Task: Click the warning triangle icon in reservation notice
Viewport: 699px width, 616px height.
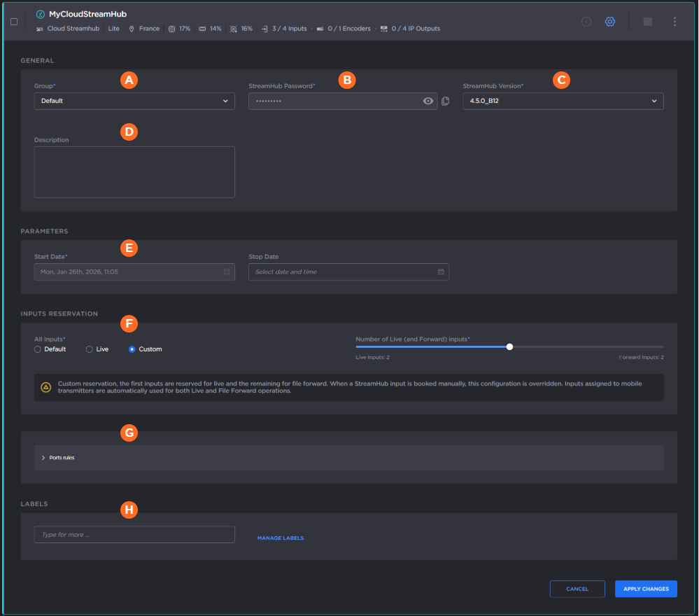Action: (46, 387)
